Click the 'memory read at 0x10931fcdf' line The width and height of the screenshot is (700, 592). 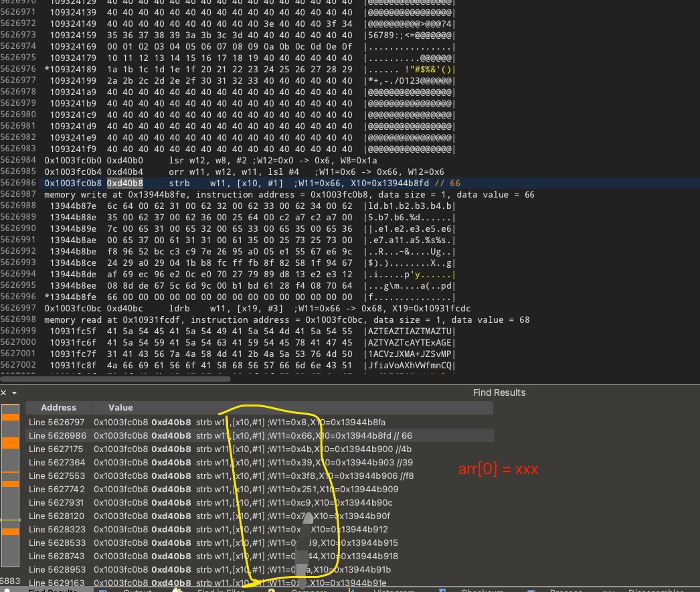(286, 320)
